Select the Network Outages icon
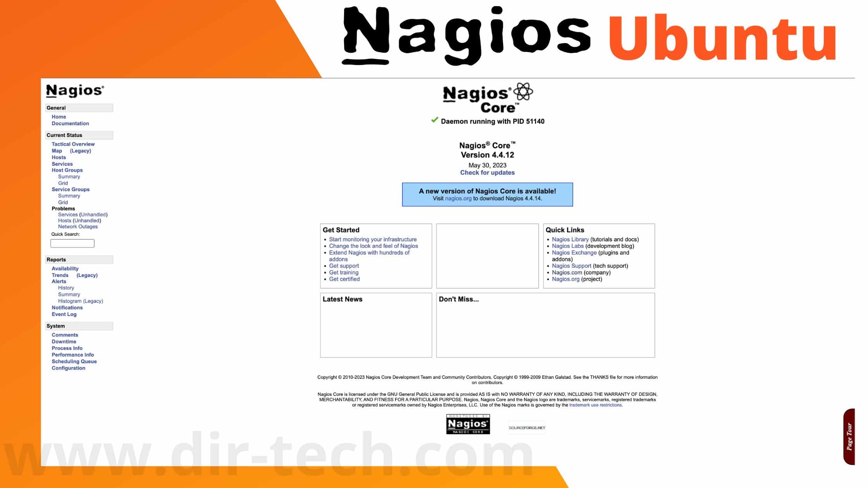This screenshot has width=868, height=488. coord(77,227)
